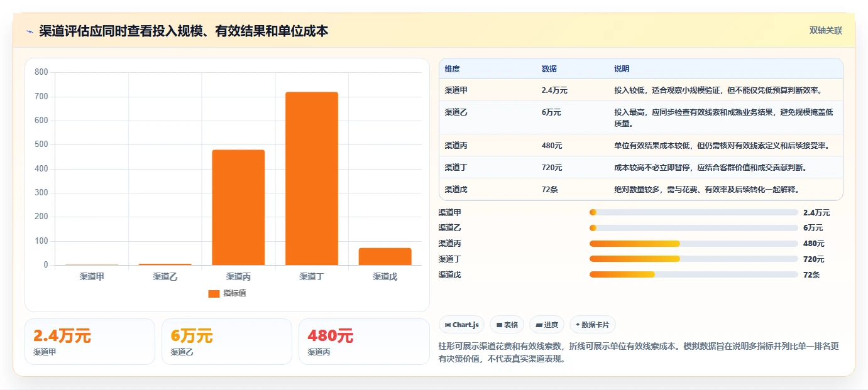Click the 渠道戊 cell in the table

[x=456, y=189]
